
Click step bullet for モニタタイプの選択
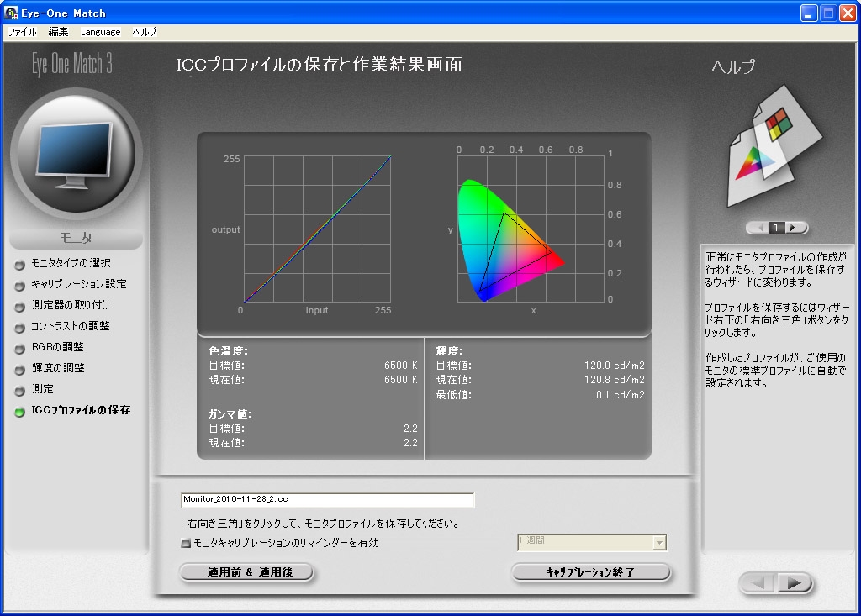[20, 265]
